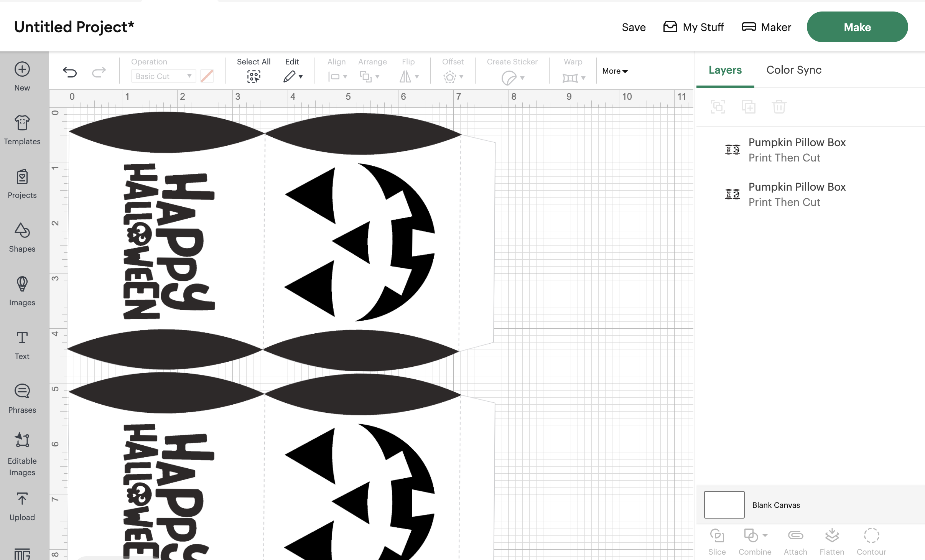Viewport: 925px width, 560px height.
Task: Group the selected layers icon
Action: (718, 107)
